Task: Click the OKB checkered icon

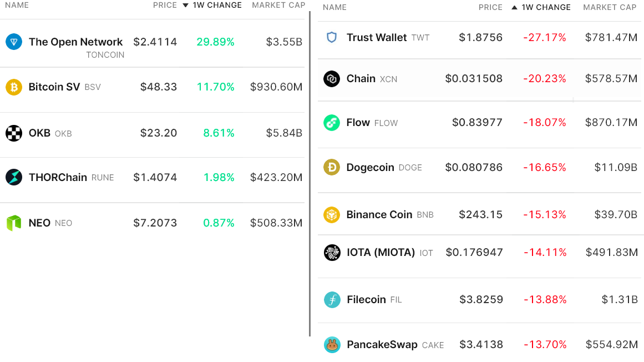Action: 14,133
